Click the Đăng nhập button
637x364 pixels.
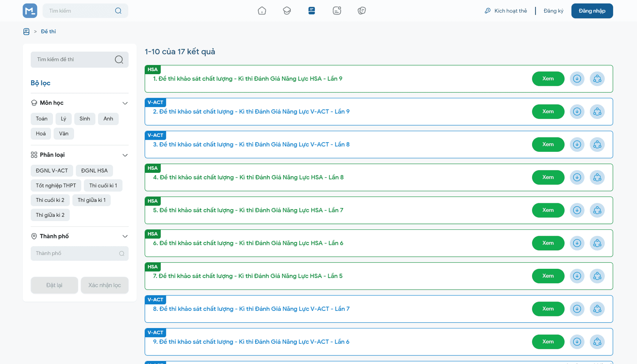click(x=592, y=11)
